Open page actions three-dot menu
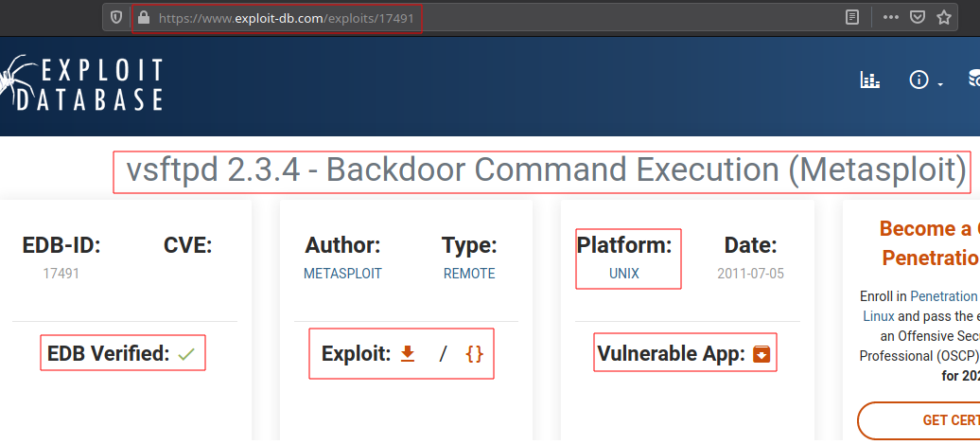This screenshot has width=980, height=445. (x=891, y=18)
